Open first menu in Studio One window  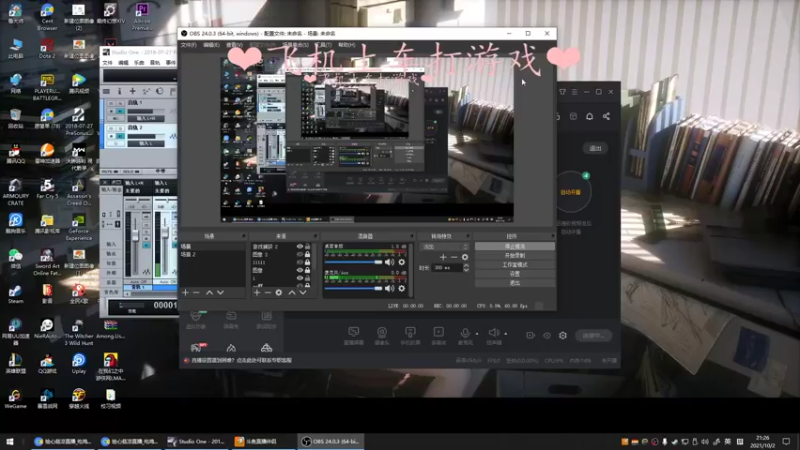[x=107, y=63]
